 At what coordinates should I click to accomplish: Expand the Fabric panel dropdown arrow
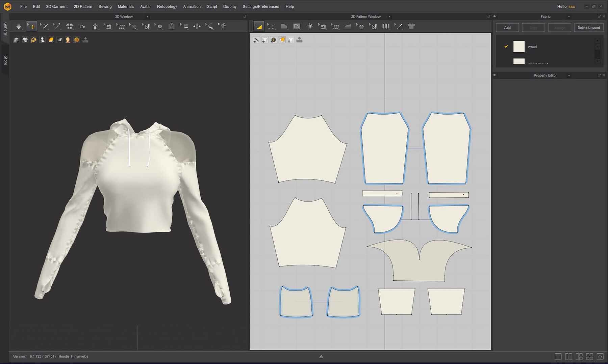tap(569, 17)
